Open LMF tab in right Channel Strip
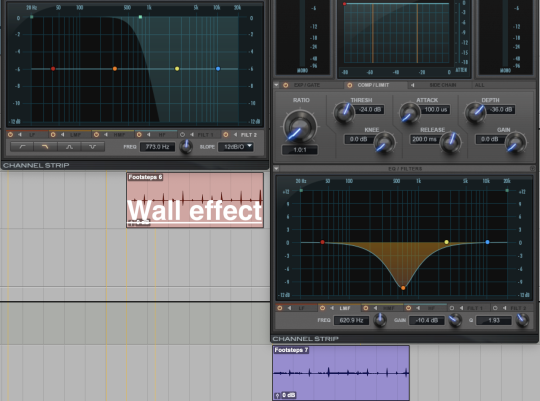This screenshot has height=401, width=540. coord(345,308)
